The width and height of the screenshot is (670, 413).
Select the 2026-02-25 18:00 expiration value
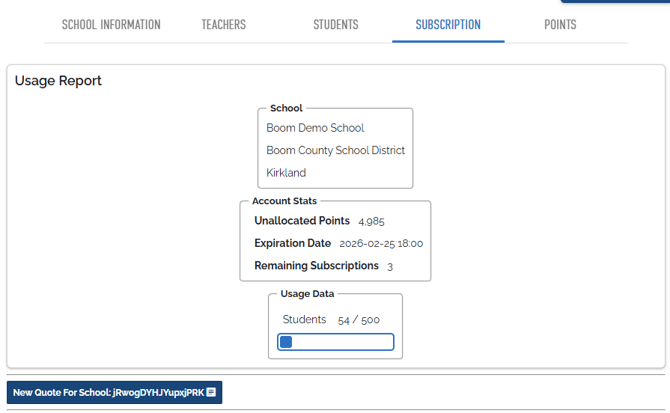(x=381, y=243)
